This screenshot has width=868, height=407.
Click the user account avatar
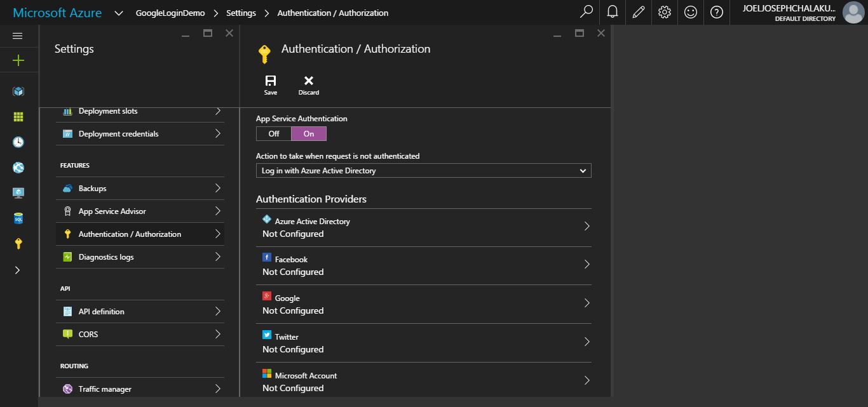[x=853, y=12]
